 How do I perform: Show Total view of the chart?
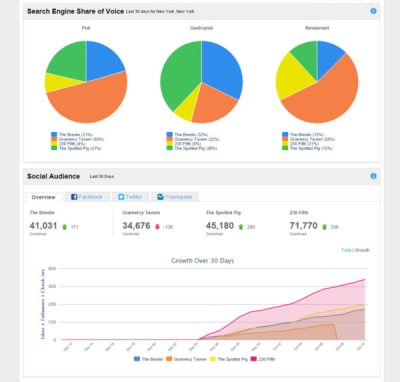pos(346,250)
